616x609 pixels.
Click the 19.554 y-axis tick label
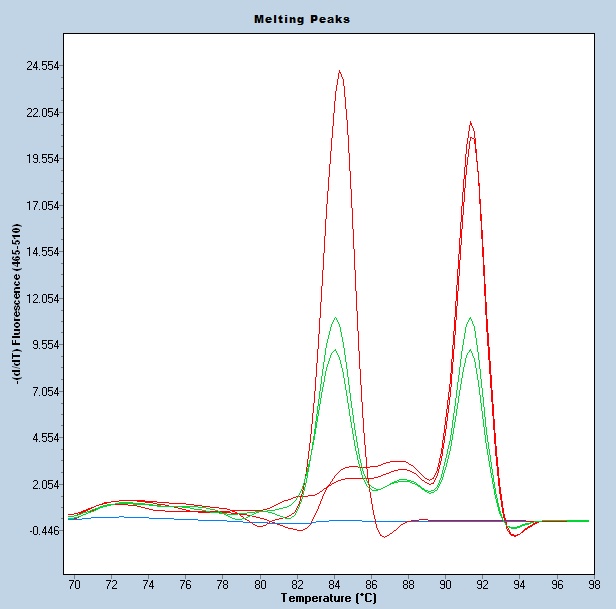pos(42,159)
